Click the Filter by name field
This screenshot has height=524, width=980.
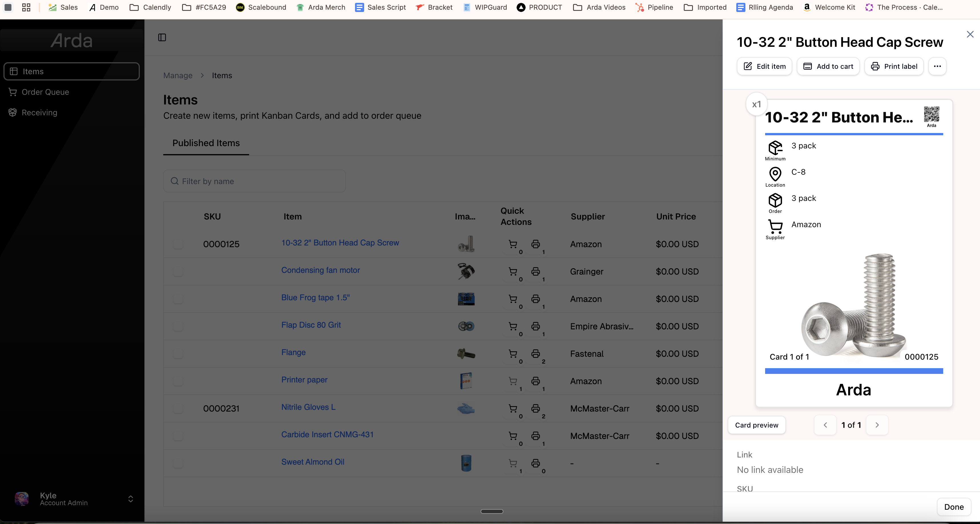tap(254, 181)
